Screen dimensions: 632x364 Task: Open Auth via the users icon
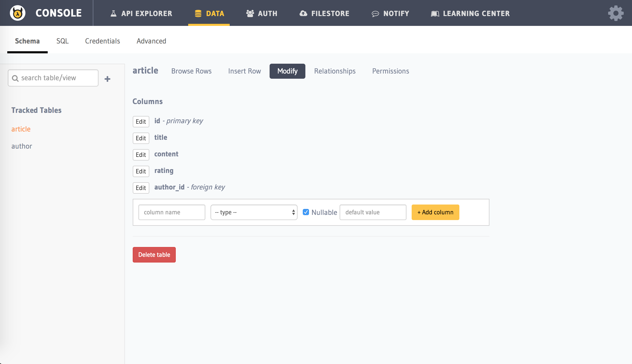tap(250, 13)
